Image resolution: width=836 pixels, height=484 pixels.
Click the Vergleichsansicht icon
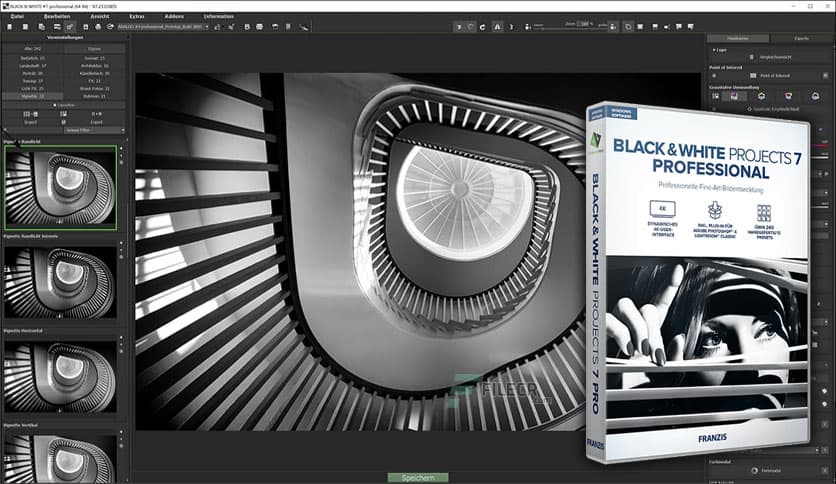[x=752, y=57]
